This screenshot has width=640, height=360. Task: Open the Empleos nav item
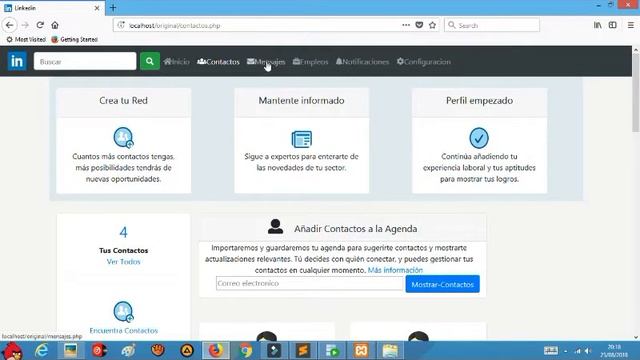point(311,62)
